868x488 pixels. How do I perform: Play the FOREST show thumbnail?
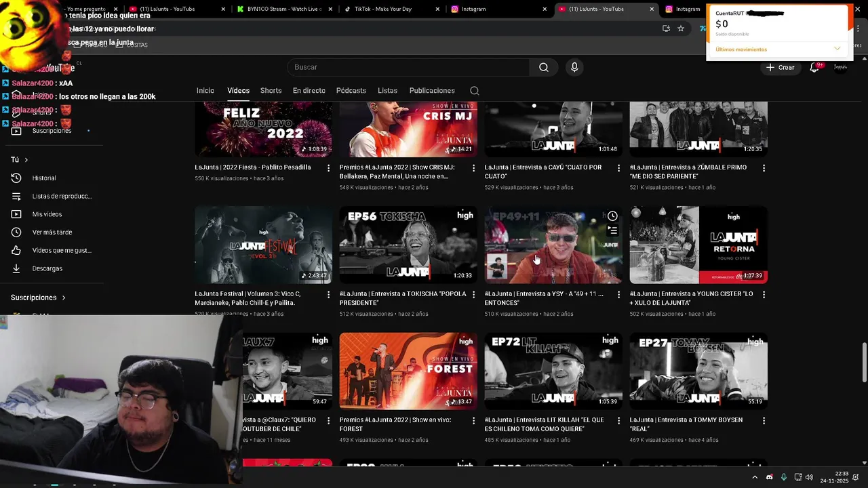[x=408, y=371]
